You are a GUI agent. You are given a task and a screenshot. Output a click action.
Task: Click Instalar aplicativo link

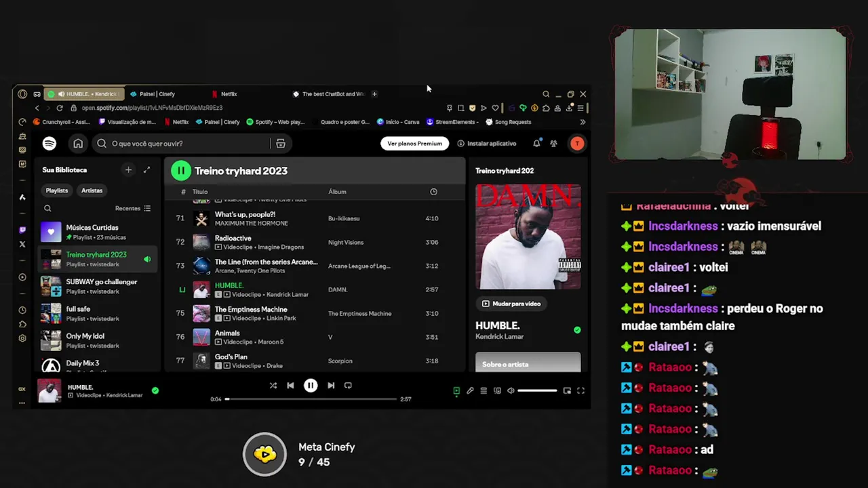point(487,144)
